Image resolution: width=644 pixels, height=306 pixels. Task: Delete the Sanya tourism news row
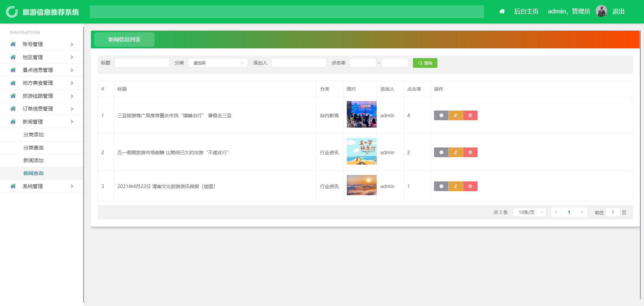point(470,116)
